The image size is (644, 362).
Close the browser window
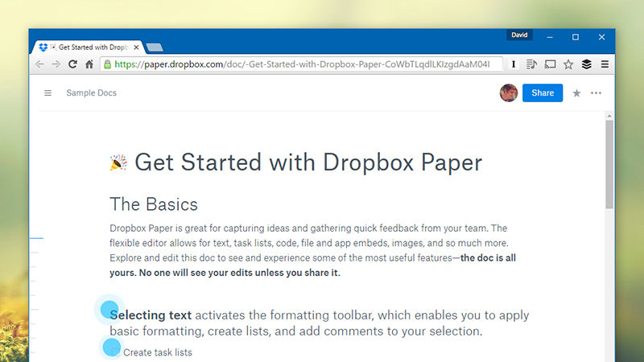(x=601, y=37)
